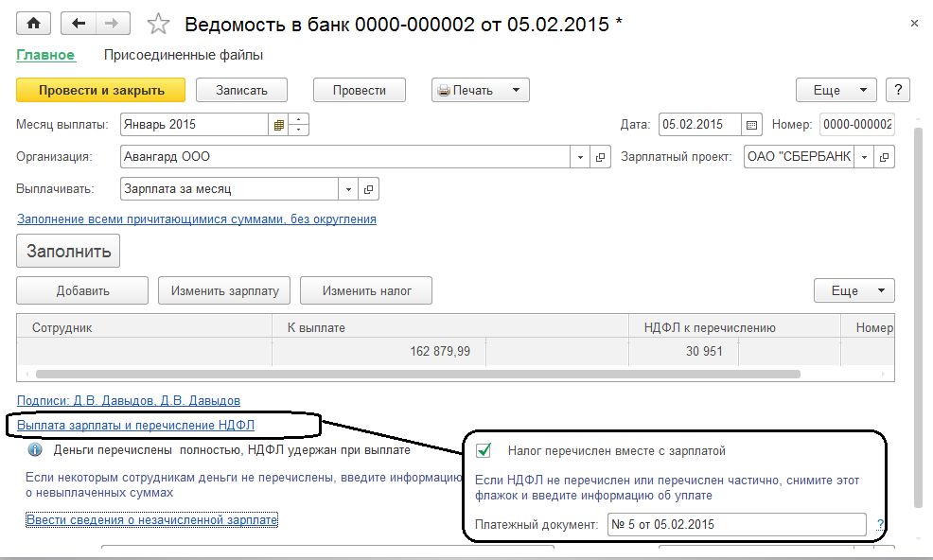Click the Платежный документ field

[x=736, y=525]
